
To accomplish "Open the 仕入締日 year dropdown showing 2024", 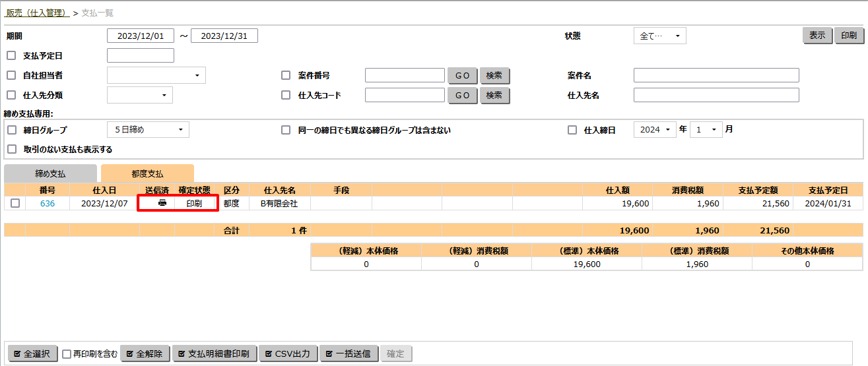I will [x=654, y=130].
